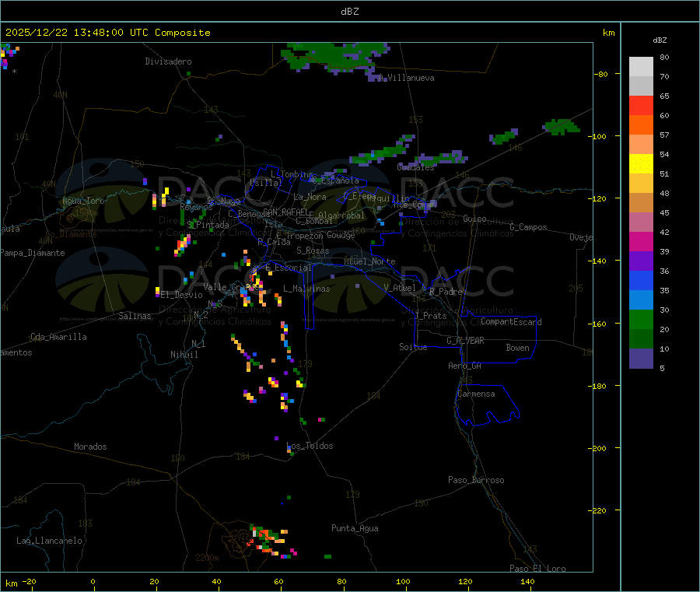700x592 pixels.
Task: Click the yellow 54-51 dBZ legend swatch
Action: (x=641, y=164)
